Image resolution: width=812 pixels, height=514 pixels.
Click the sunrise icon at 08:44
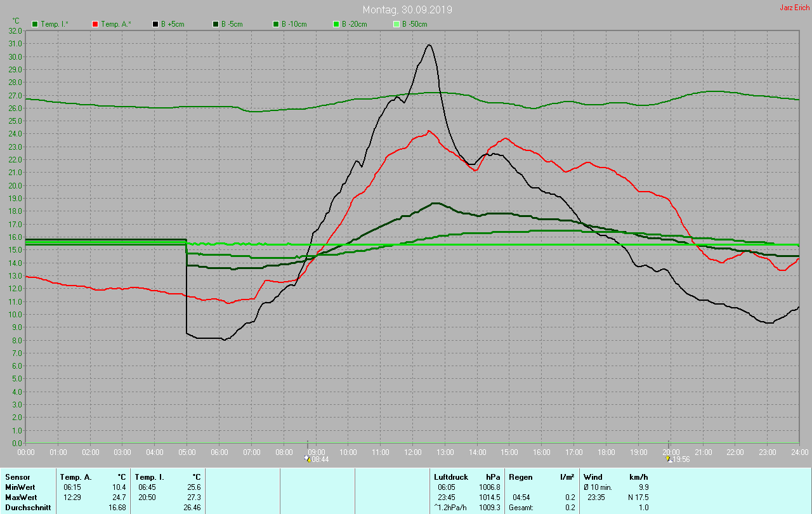click(308, 459)
